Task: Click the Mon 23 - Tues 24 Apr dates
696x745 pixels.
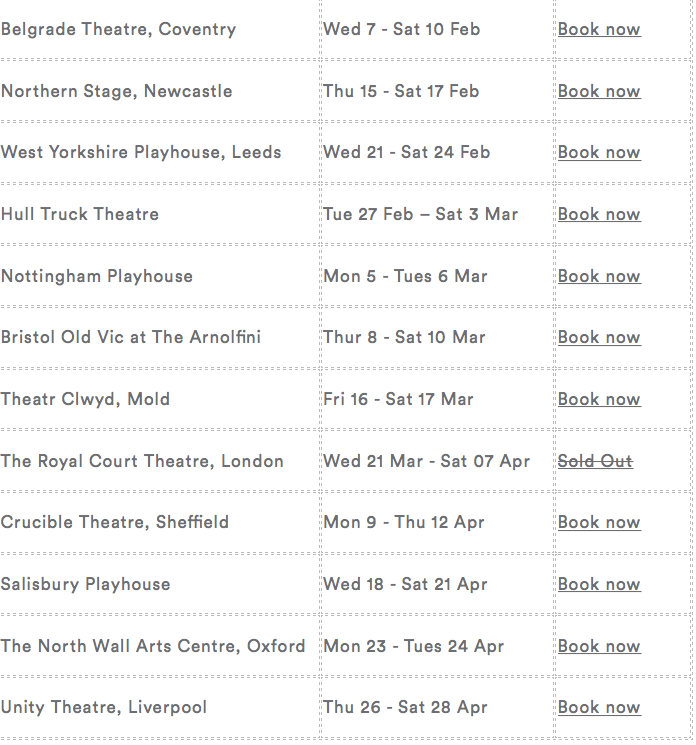Action: (x=413, y=646)
